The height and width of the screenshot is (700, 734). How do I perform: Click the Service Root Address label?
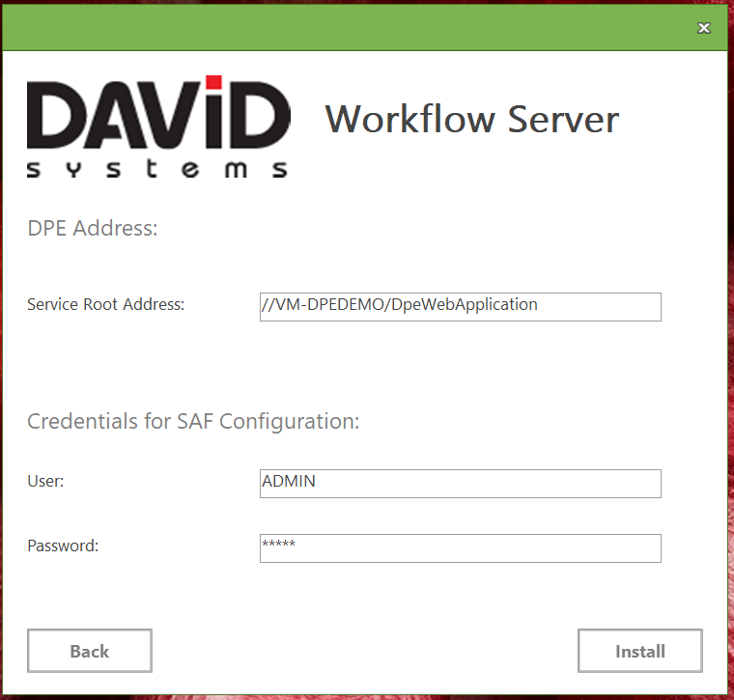pyautogui.click(x=105, y=305)
